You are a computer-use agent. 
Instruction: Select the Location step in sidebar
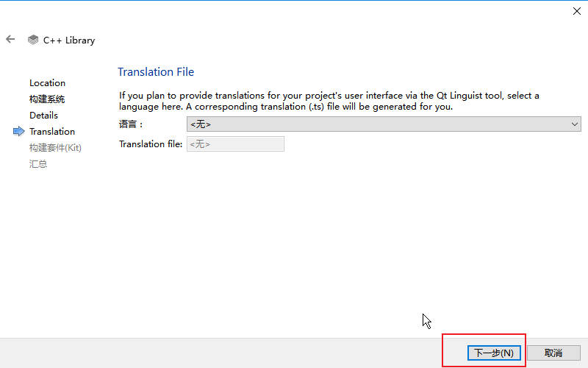click(47, 83)
